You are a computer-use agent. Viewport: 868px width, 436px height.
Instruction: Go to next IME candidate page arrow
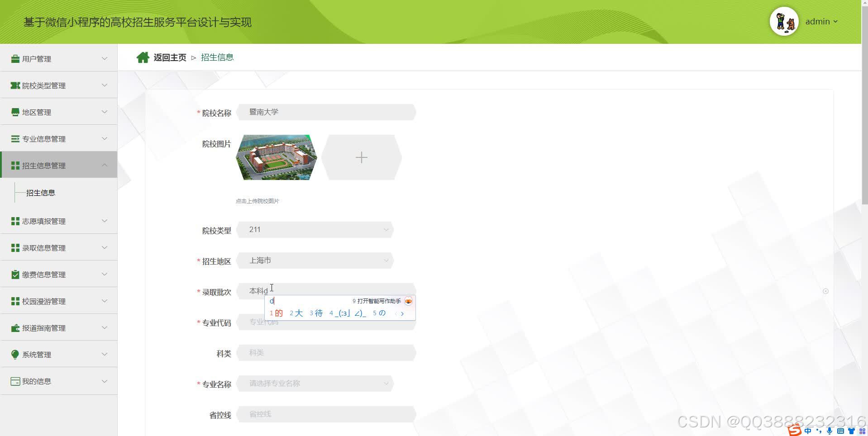tap(402, 313)
